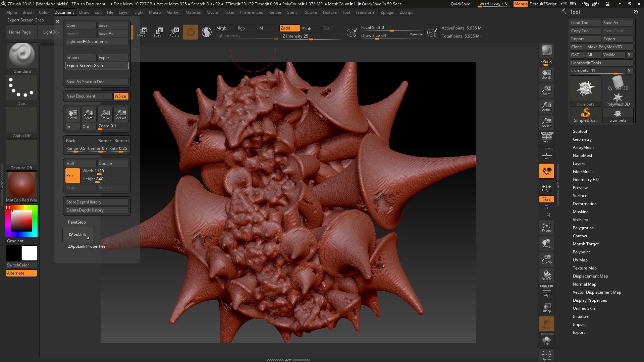
Task: Click the white secondary color swatch
Action: [30, 253]
